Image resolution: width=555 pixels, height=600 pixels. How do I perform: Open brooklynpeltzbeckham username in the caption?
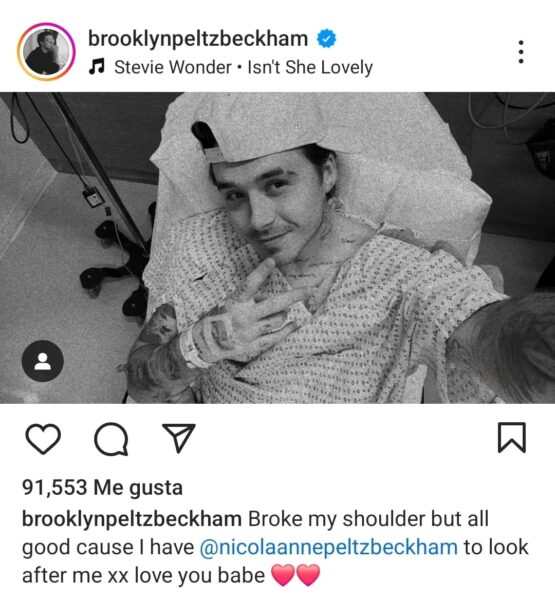pos(132,520)
